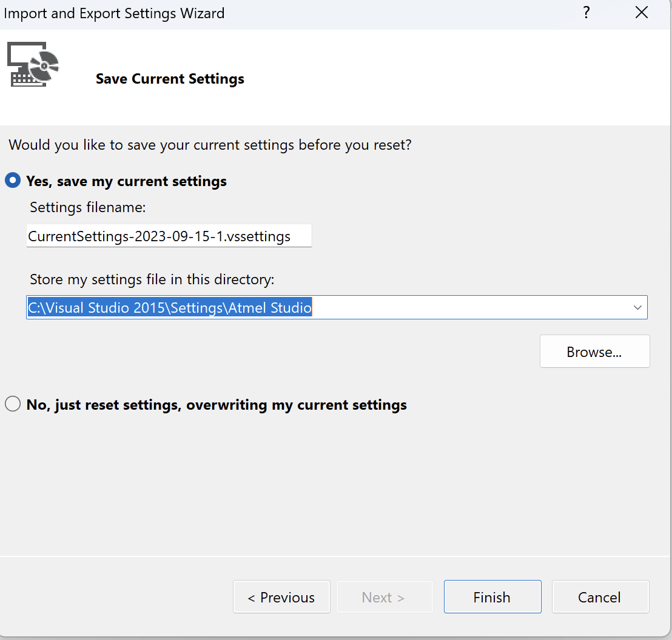Click the Settings filename input field
Screen dimensions: 672x640
pos(169,236)
